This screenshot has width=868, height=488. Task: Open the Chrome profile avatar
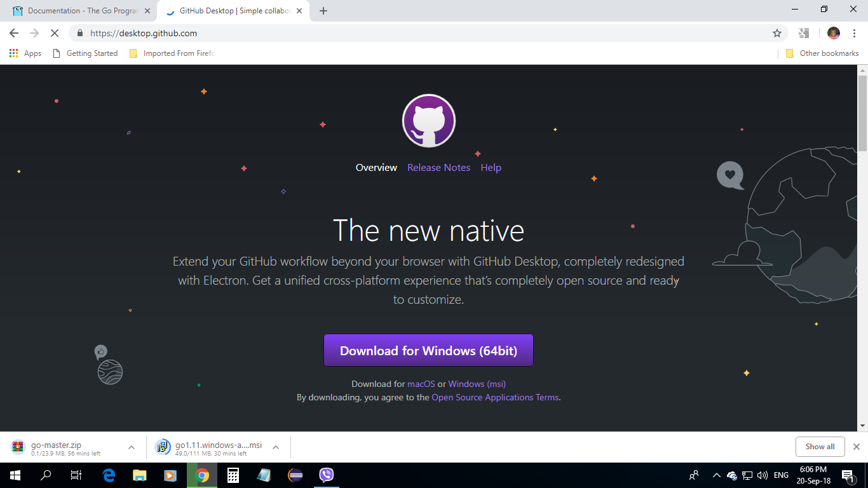pos(834,33)
